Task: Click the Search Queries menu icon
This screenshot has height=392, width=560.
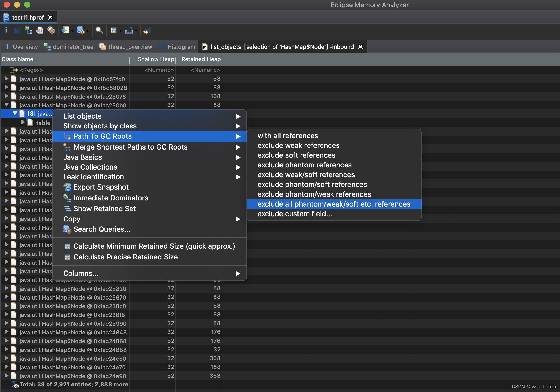Action: (x=67, y=229)
